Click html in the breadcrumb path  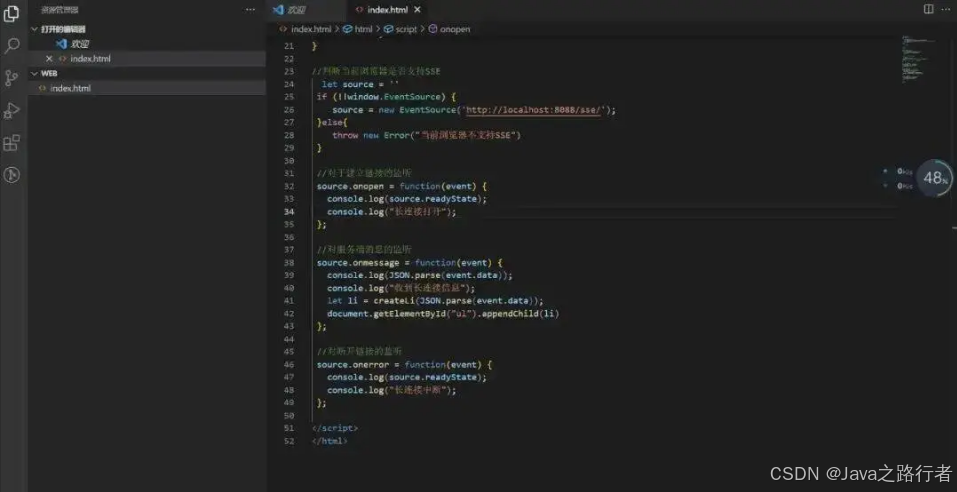click(363, 29)
